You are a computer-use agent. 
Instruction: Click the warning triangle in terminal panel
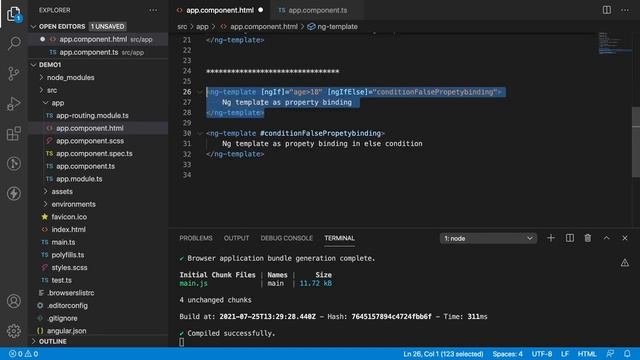(624, 263)
